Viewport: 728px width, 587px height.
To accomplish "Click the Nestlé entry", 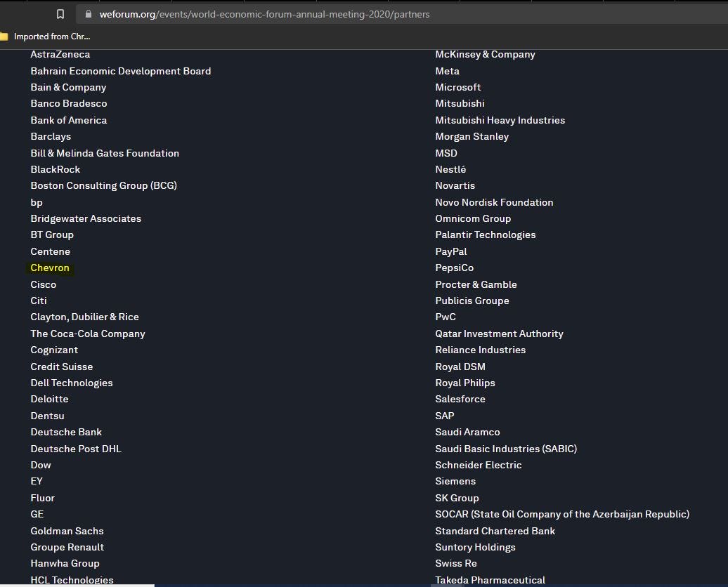I will click(x=450, y=169).
